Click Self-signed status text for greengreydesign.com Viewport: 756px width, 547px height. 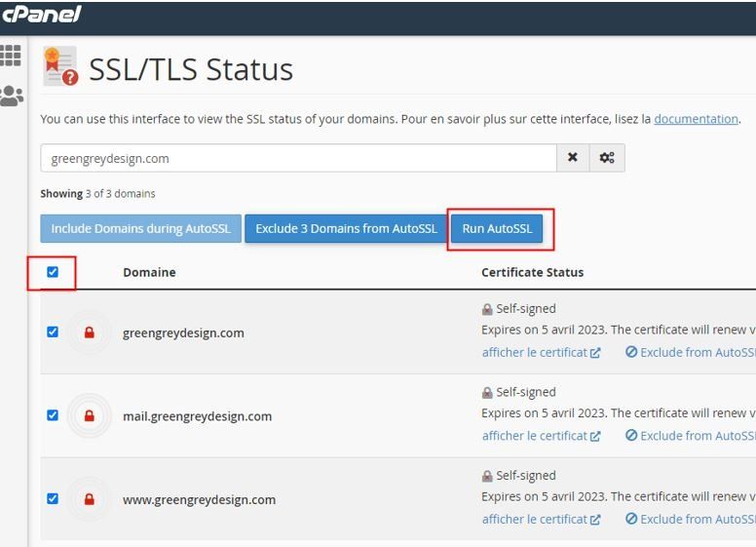pos(526,309)
